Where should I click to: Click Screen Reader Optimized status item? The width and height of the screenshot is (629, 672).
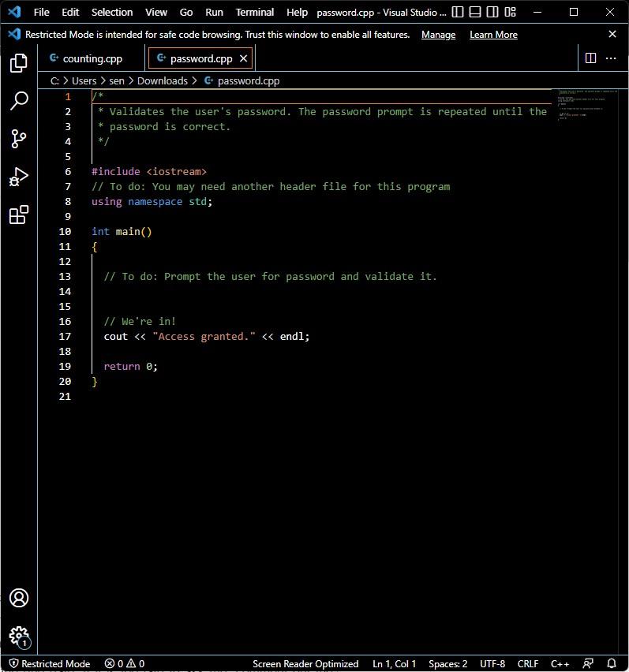point(305,663)
